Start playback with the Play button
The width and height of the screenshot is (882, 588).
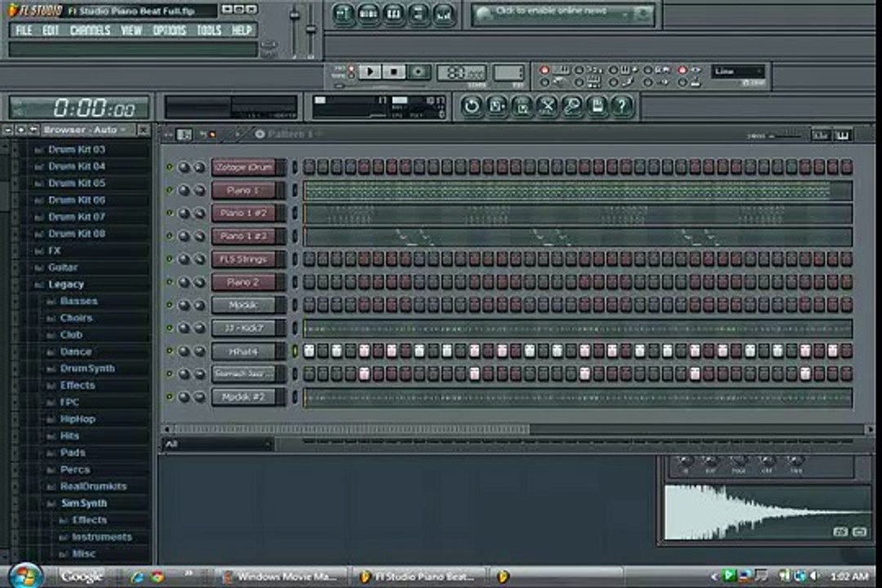click(370, 72)
